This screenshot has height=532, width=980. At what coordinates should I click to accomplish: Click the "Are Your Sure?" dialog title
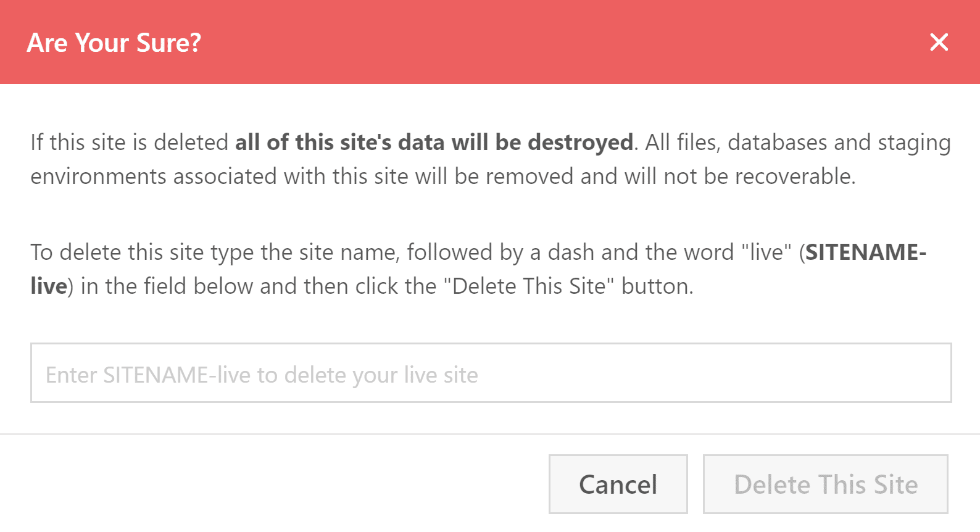pos(114,43)
